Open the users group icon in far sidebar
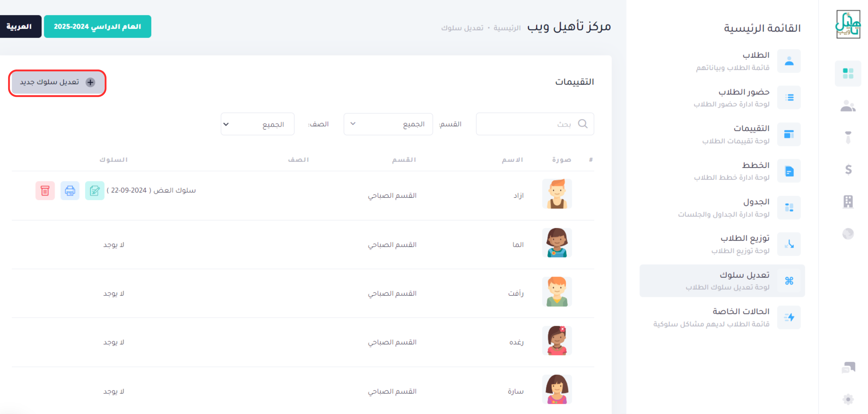The image size is (868, 414). click(848, 106)
